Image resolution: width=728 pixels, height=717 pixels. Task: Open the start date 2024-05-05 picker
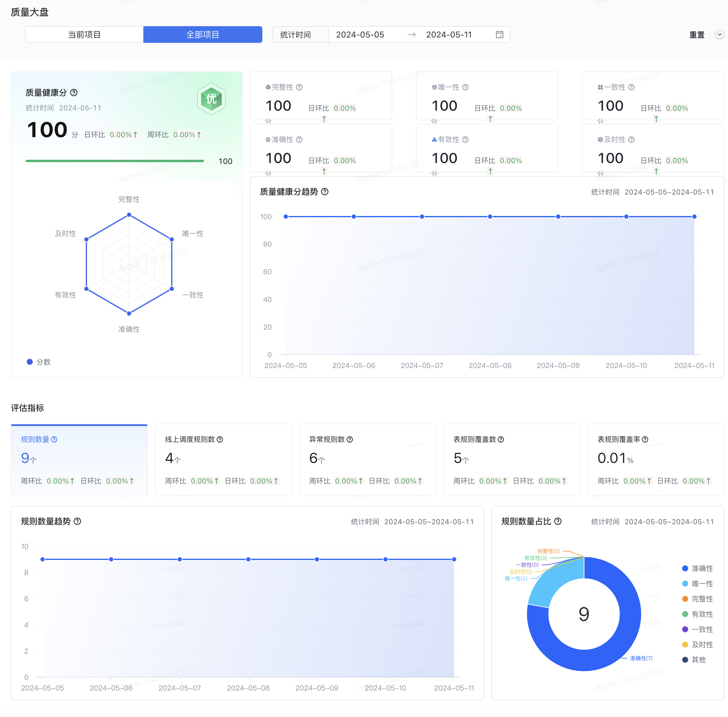[360, 35]
